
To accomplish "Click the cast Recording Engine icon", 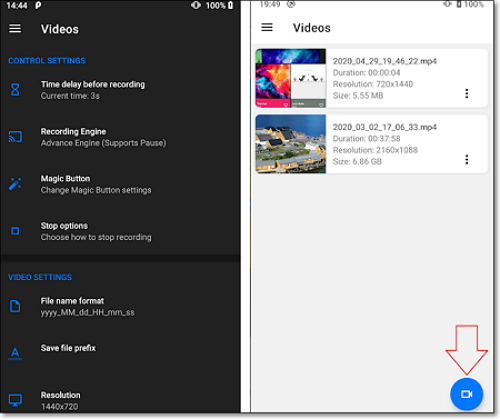I will point(15,137).
